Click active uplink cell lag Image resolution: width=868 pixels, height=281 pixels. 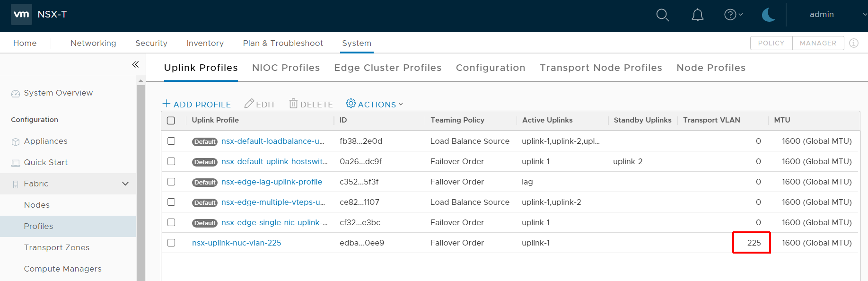[x=527, y=182]
